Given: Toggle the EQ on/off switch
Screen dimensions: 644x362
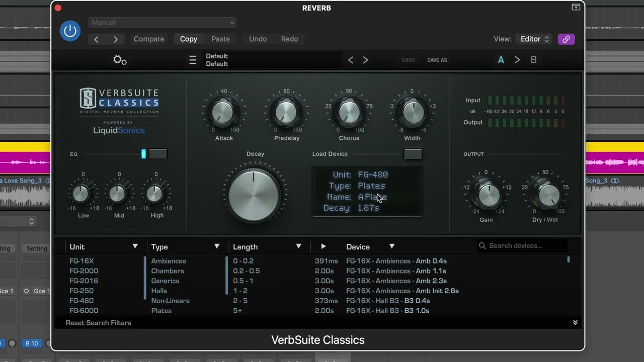Looking at the screenshot, I should [x=157, y=154].
